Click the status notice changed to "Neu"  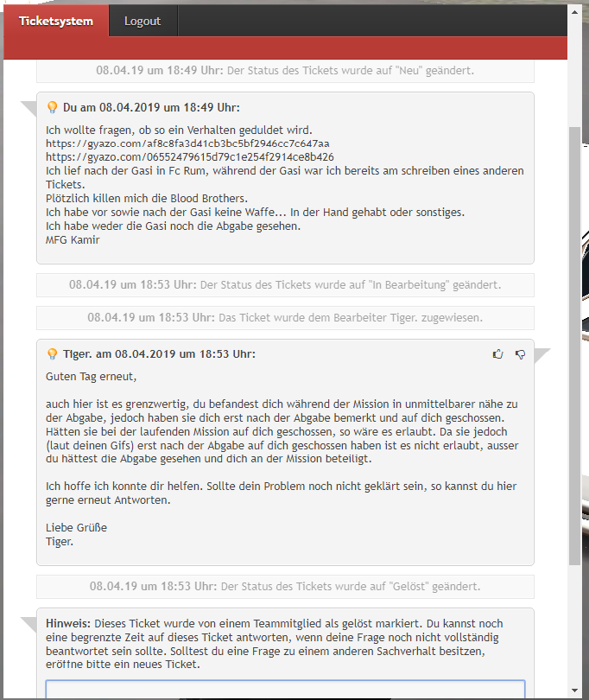285,71
